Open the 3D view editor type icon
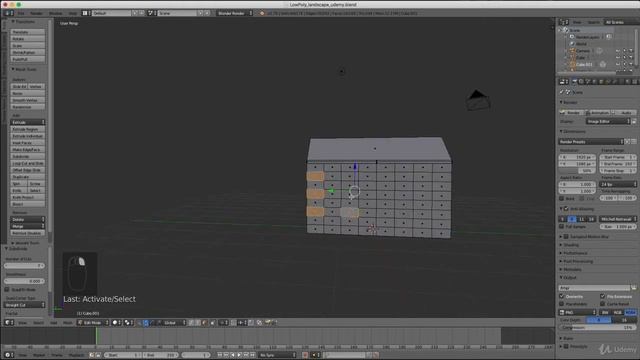Viewport: 640px width, 360px height. (8, 322)
